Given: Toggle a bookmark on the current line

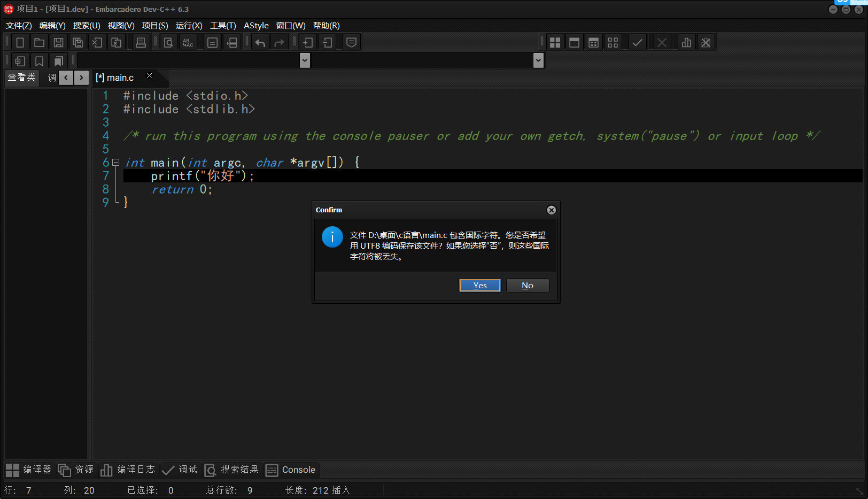Looking at the screenshot, I should (39, 60).
